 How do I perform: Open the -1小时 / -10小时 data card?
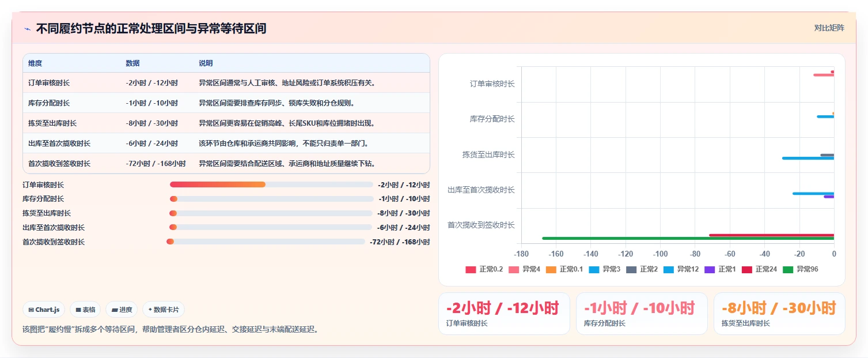[642, 314]
